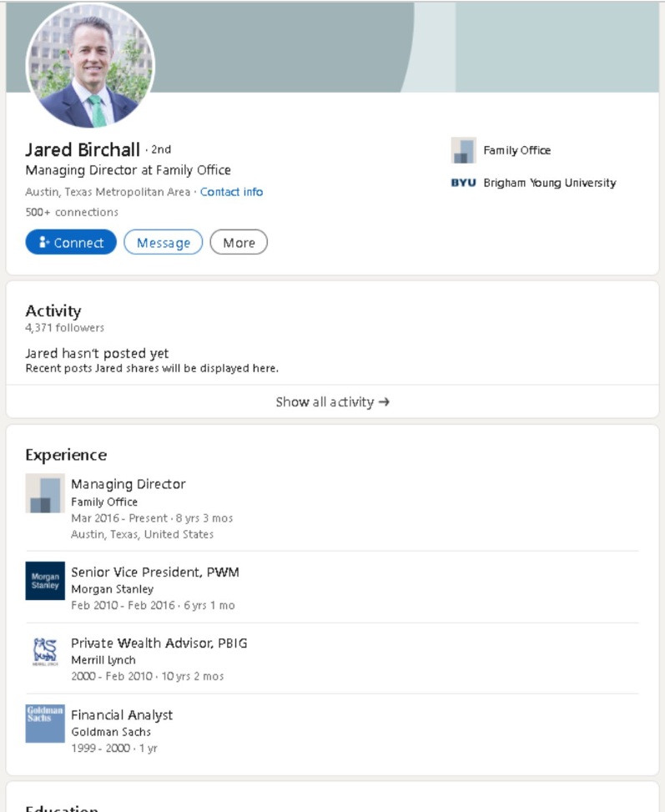Select the Senior Vice President, PWM entry

155,572
